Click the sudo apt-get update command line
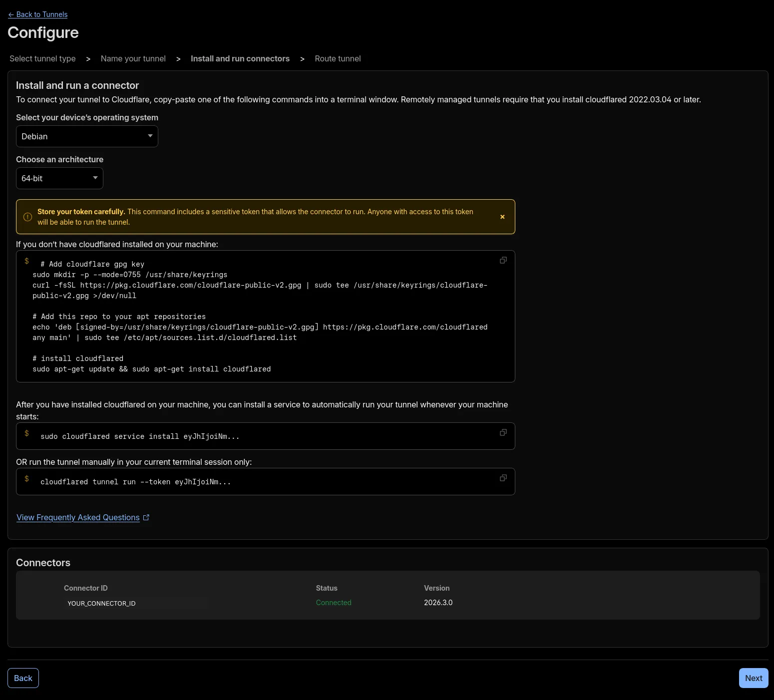The width and height of the screenshot is (774, 700). click(152, 369)
